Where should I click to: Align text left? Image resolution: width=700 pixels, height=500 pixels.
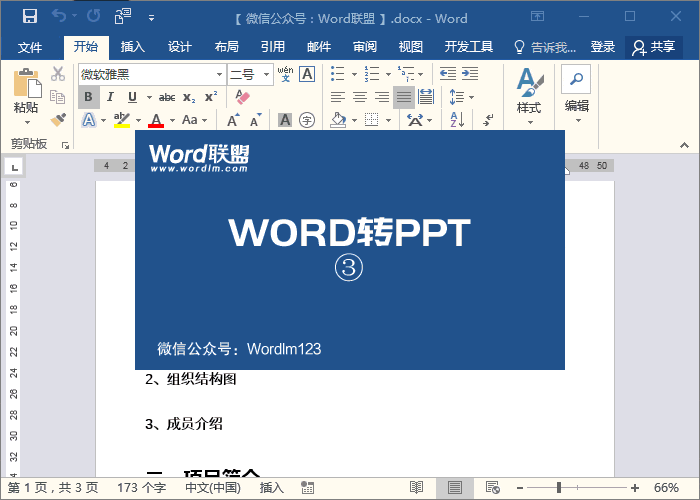(x=338, y=97)
